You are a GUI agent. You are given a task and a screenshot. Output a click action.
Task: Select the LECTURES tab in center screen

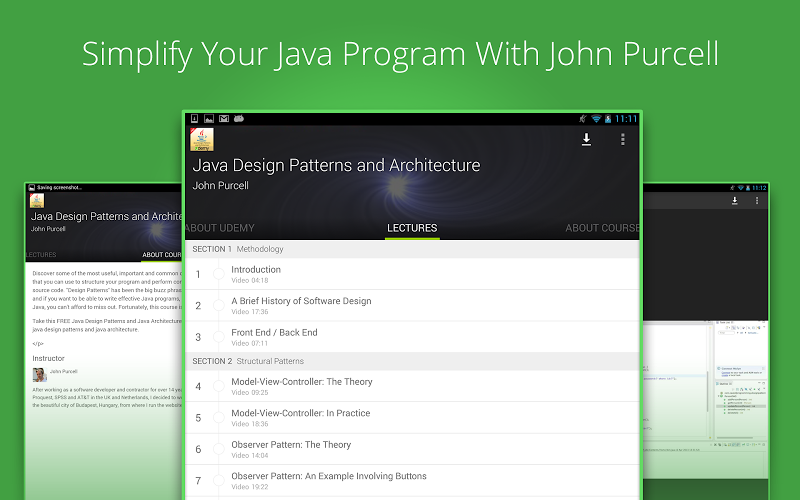(x=412, y=228)
